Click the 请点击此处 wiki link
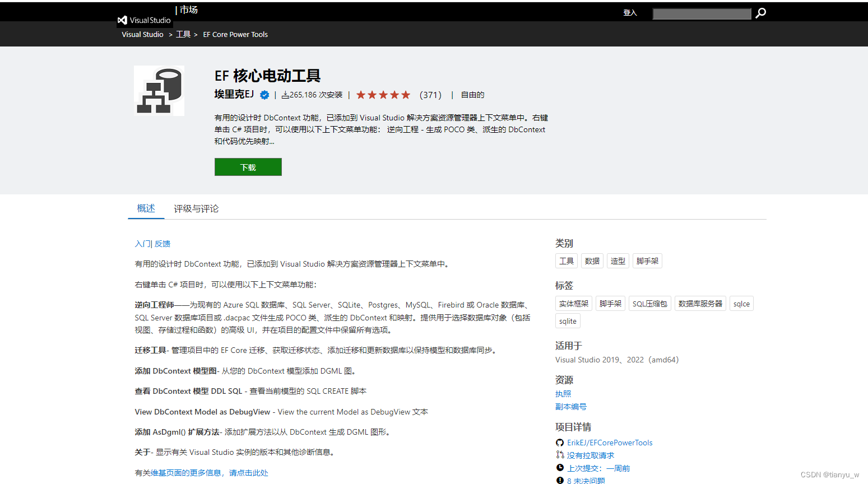 tap(248, 473)
